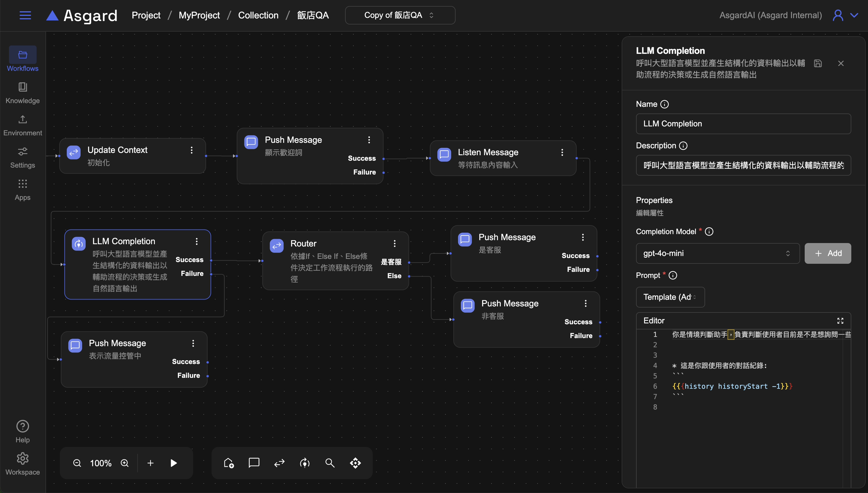Go to MyProject breadcrumb link
The height and width of the screenshot is (493, 868).
(x=199, y=15)
